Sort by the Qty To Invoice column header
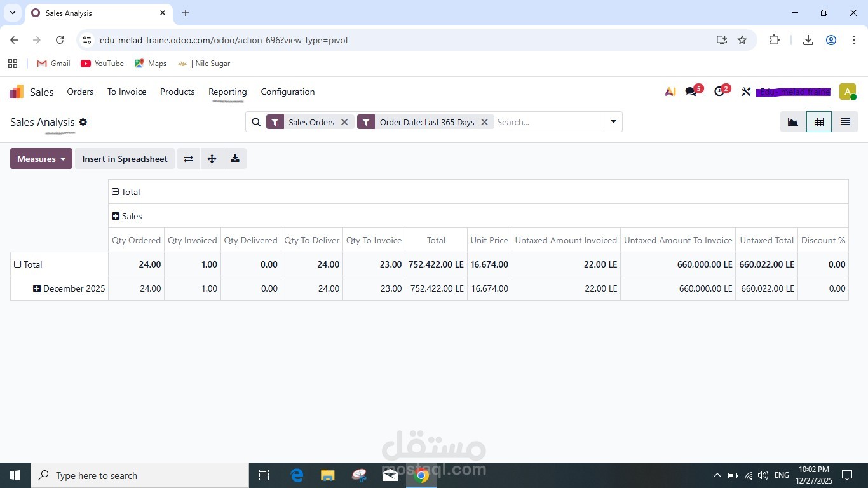The width and height of the screenshot is (868, 488). pyautogui.click(x=374, y=240)
